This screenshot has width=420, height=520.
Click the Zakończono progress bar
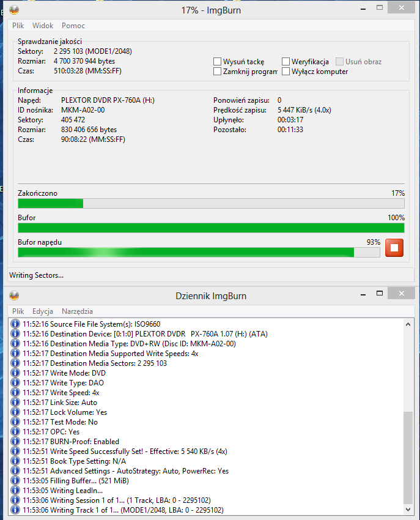(x=211, y=203)
